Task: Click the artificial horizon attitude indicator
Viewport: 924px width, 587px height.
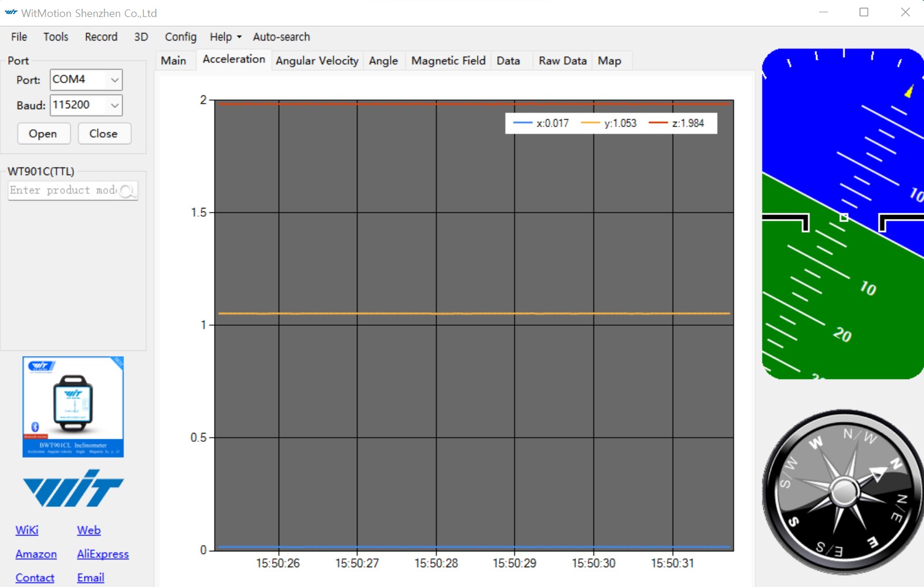Action: 843,214
